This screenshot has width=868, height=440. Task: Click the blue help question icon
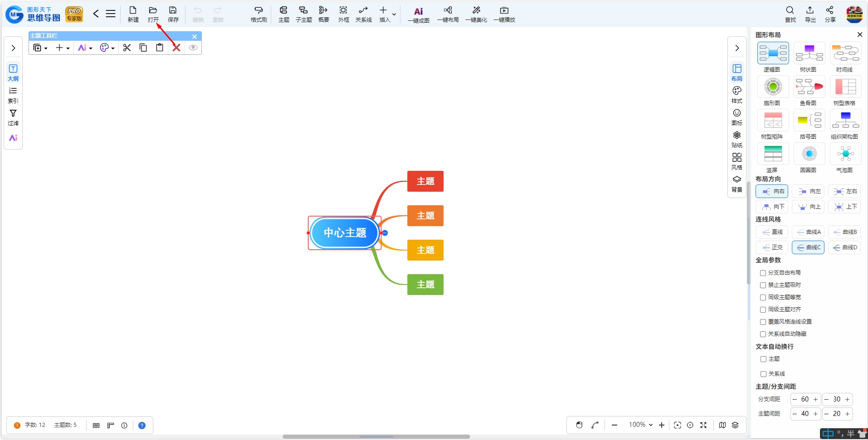point(142,425)
